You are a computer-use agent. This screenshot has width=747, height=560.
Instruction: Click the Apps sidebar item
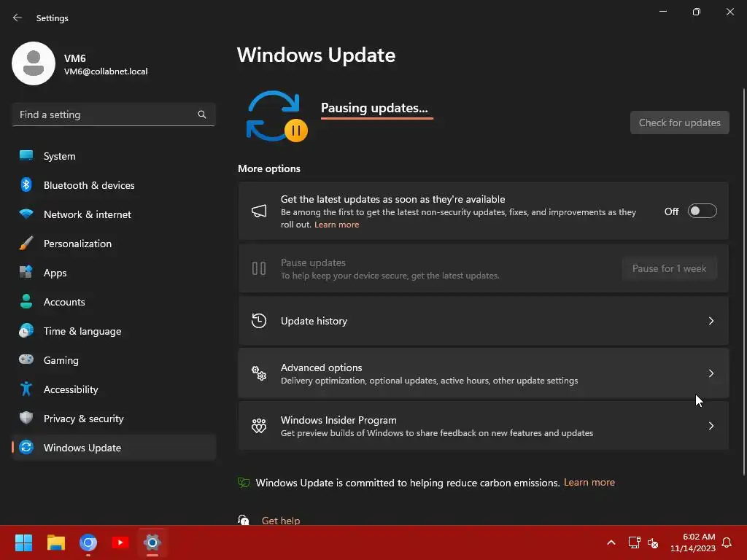113,273
